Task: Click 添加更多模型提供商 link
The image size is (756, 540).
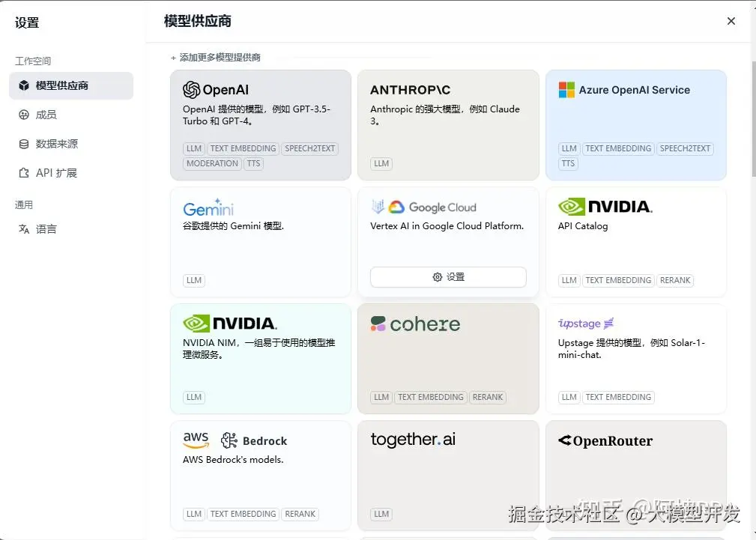Action: point(216,58)
